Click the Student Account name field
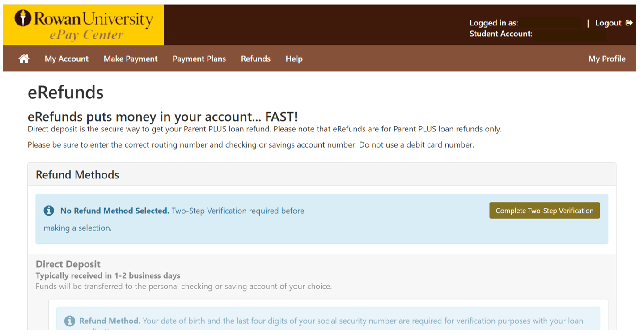This screenshot has height=334, width=644. pos(569,34)
